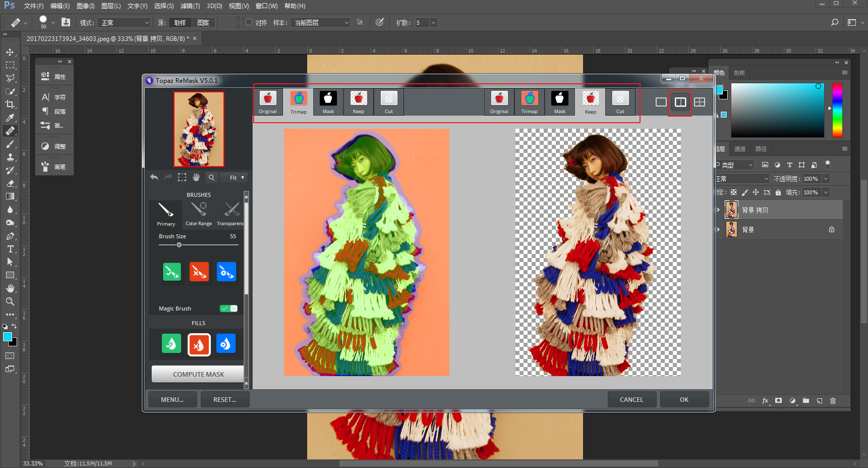Click the ReMask marquee selection icon

click(x=182, y=177)
